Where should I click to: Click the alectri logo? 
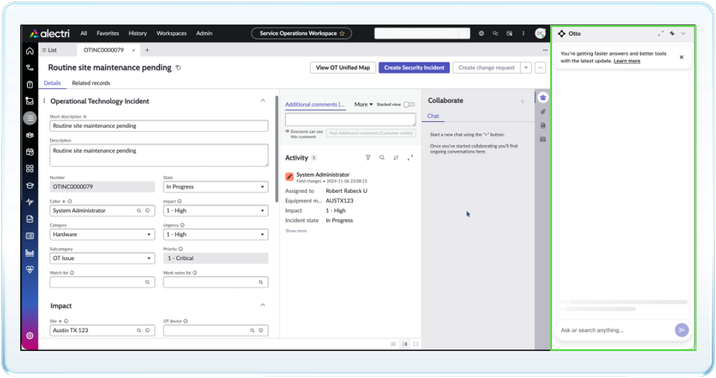click(x=49, y=33)
